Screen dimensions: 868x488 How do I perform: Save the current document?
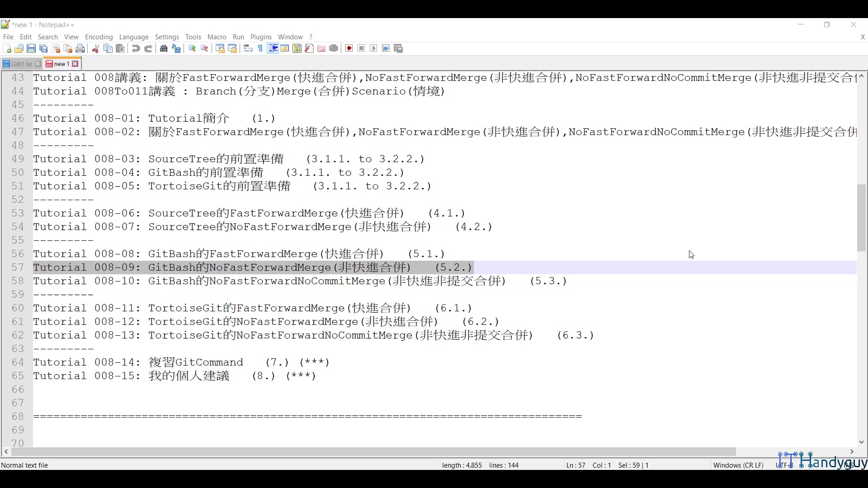click(32, 48)
